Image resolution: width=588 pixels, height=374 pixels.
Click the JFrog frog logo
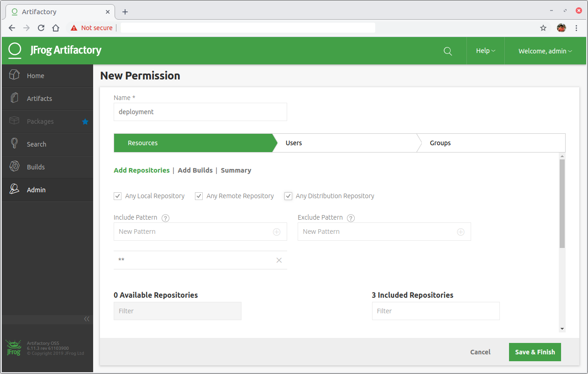pyautogui.click(x=13, y=348)
